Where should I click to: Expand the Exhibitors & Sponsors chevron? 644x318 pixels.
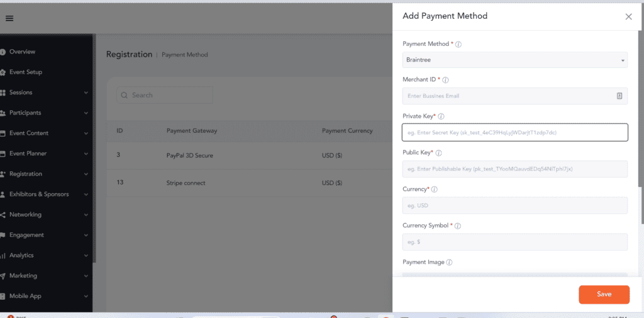tap(86, 195)
